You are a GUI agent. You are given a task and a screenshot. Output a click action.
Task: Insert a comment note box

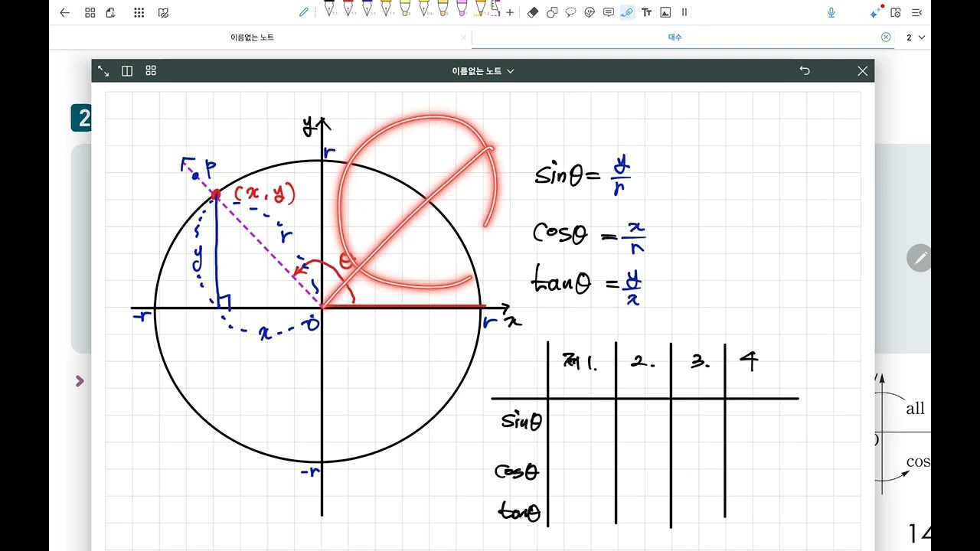(609, 12)
